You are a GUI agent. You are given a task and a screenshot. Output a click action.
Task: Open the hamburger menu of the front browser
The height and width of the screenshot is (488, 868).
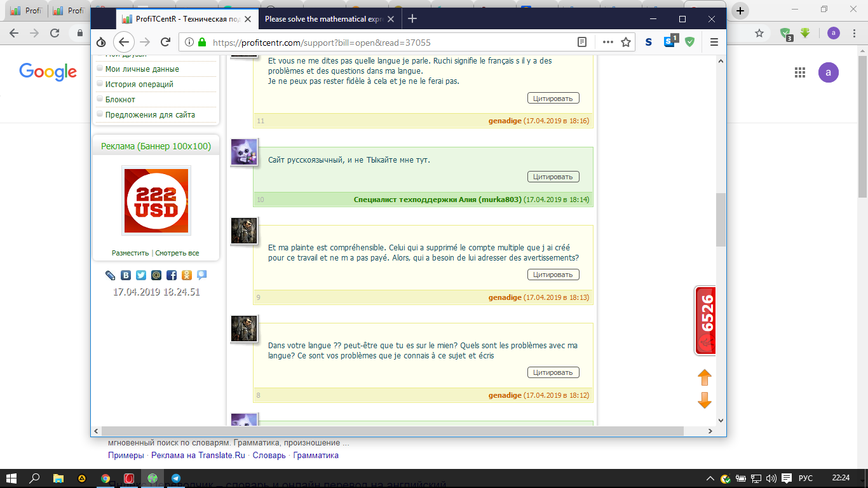pyautogui.click(x=714, y=42)
